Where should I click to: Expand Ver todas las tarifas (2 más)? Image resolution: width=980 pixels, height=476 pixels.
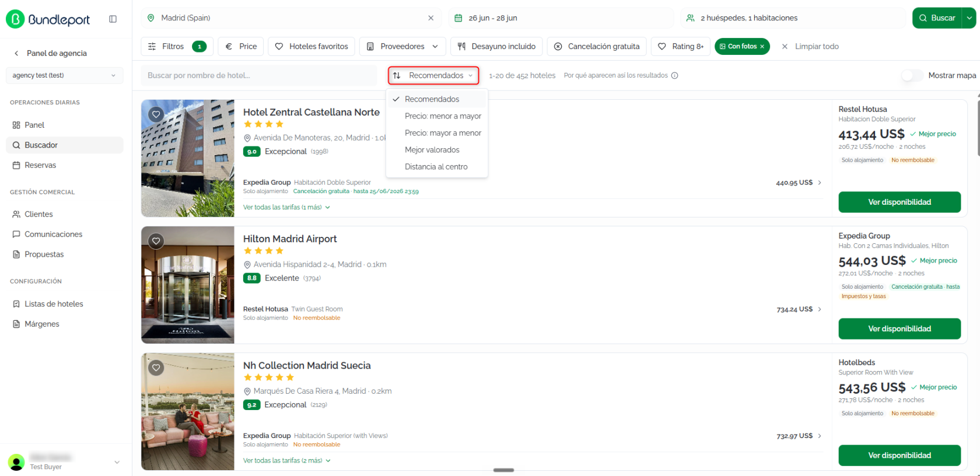[287, 460]
